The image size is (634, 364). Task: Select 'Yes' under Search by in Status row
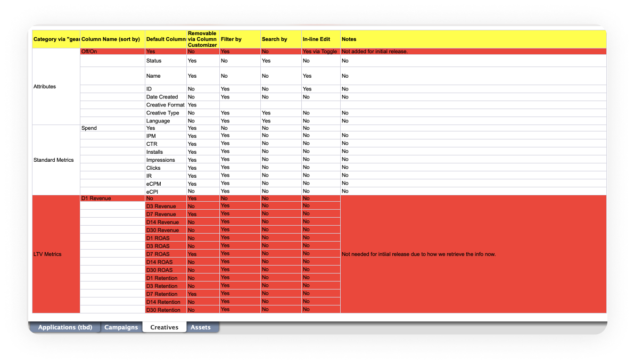click(281, 61)
